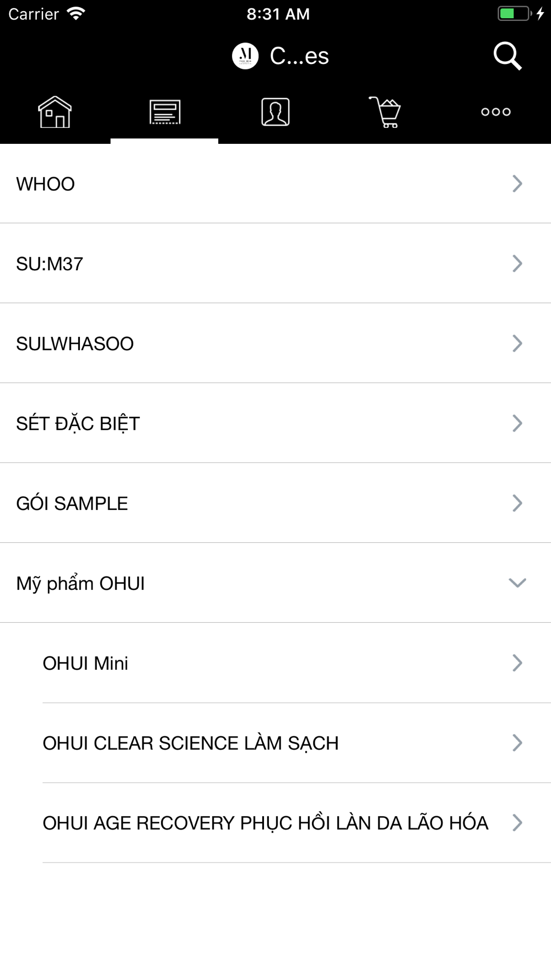This screenshot has width=551, height=980.
Task: Select OHUI CLEAR SCIENCE LÀM SẠCH
Action: point(191,743)
